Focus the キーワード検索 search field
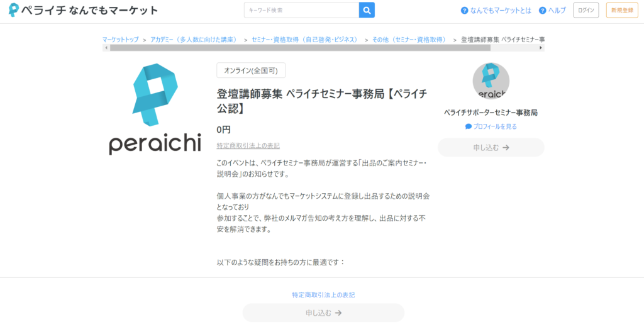The height and width of the screenshot is (327, 644). pyautogui.click(x=301, y=10)
